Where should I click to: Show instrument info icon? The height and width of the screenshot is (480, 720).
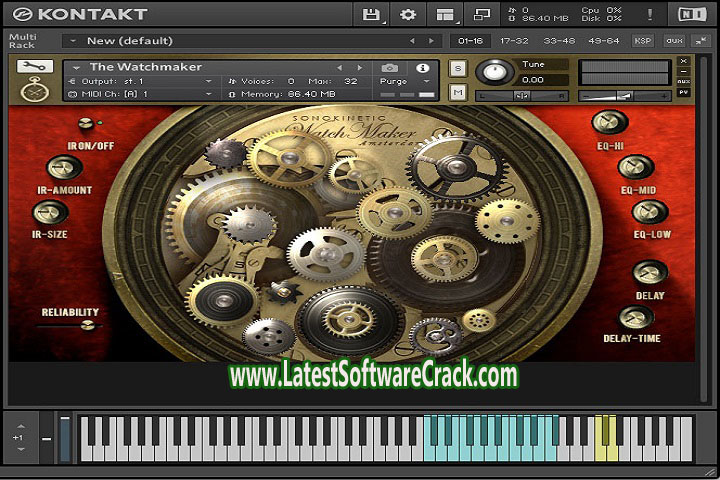click(422, 68)
